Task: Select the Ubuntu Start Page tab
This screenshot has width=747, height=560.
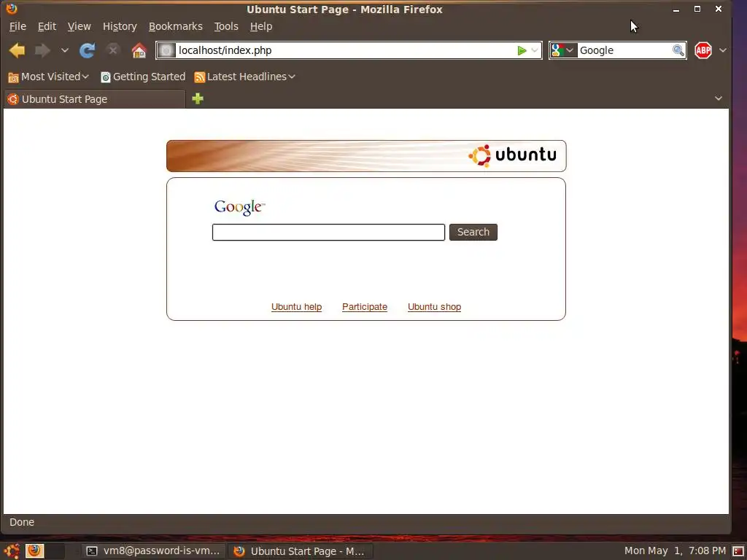Action: coord(94,99)
